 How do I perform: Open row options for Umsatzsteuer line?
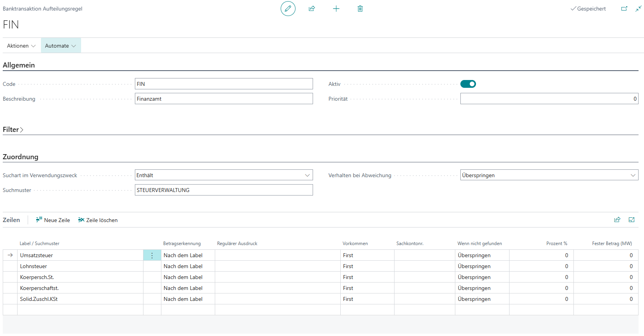[x=152, y=255]
